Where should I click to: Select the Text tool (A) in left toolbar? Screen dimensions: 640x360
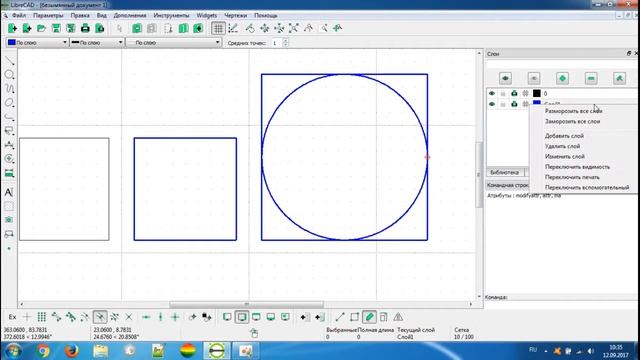tap(9, 192)
